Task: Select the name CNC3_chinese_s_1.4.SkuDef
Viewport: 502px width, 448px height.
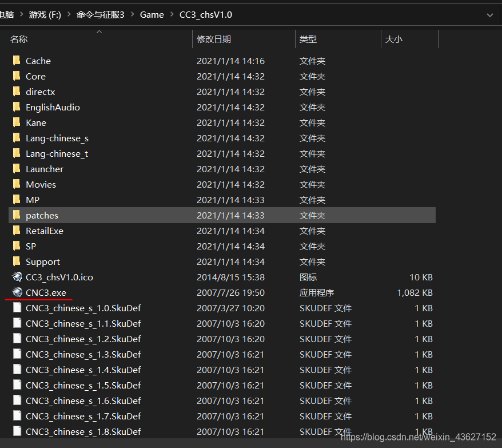Action: click(83, 370)
